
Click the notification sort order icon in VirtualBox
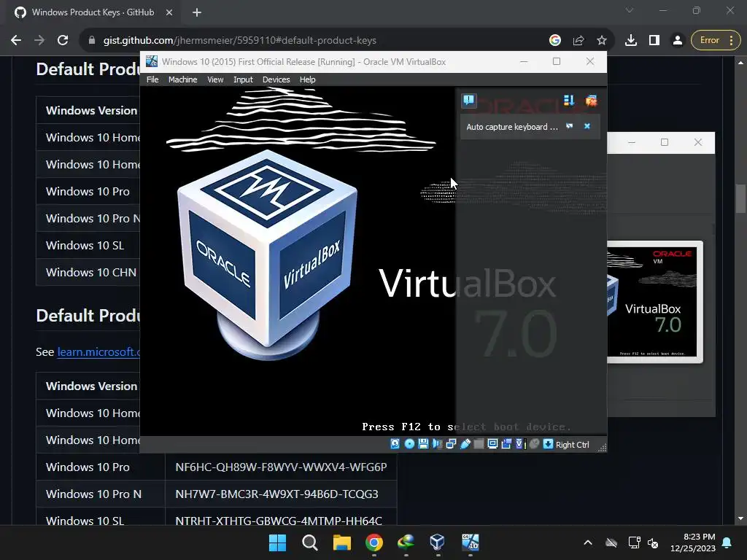569,101
